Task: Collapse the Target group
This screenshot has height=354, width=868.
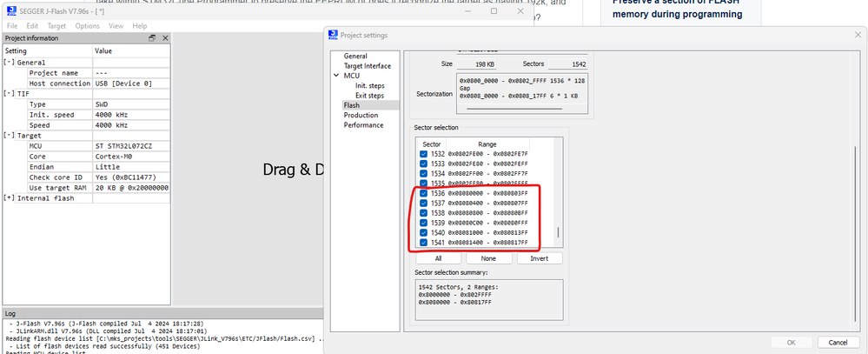Action: click(9, 136)
